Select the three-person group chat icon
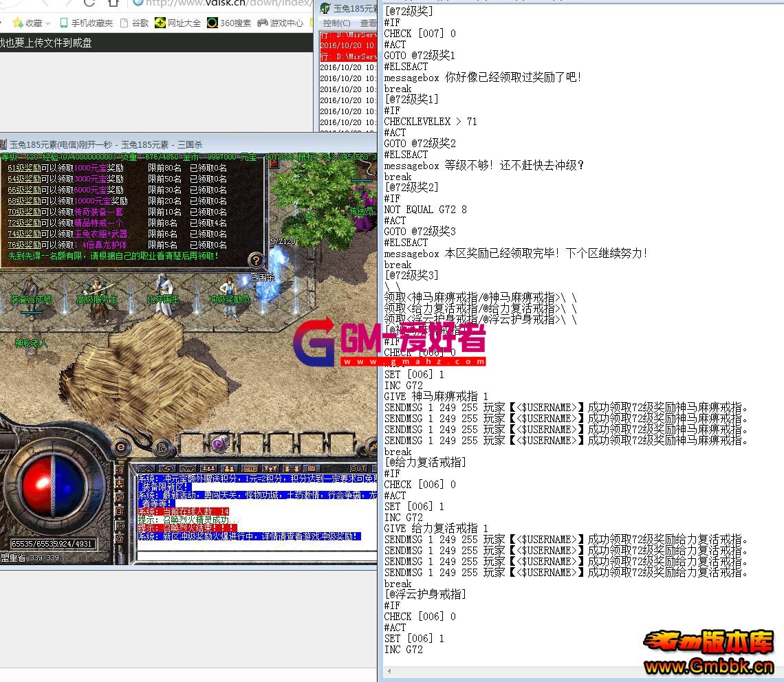Image resolution: width=784 pixels, height=682 pixels. (x=208, y=468)
